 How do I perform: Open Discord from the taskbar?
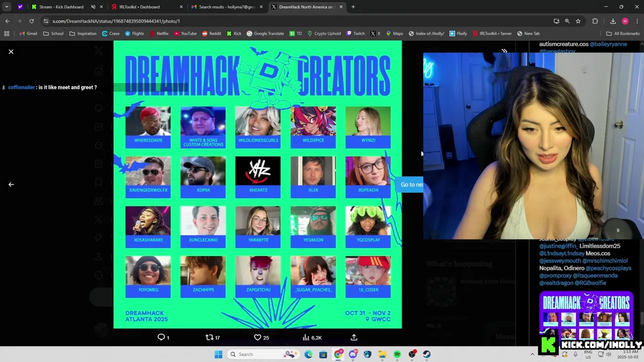(x=353, y=354)
